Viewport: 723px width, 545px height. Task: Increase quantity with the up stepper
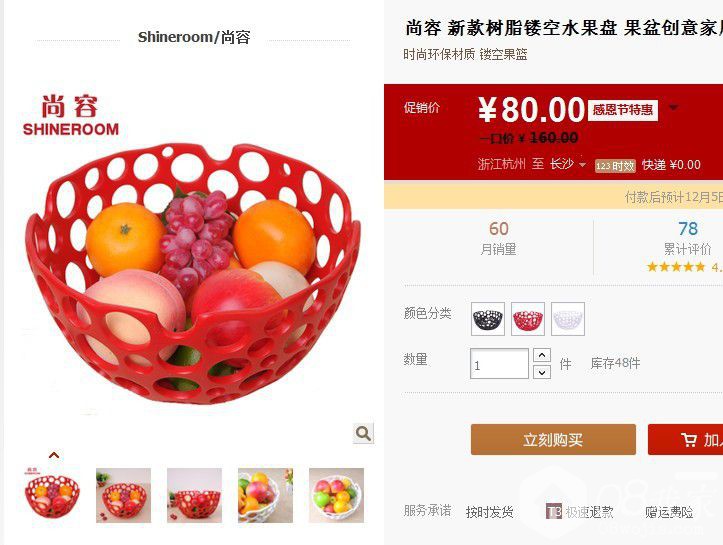(x=542, y=355)
